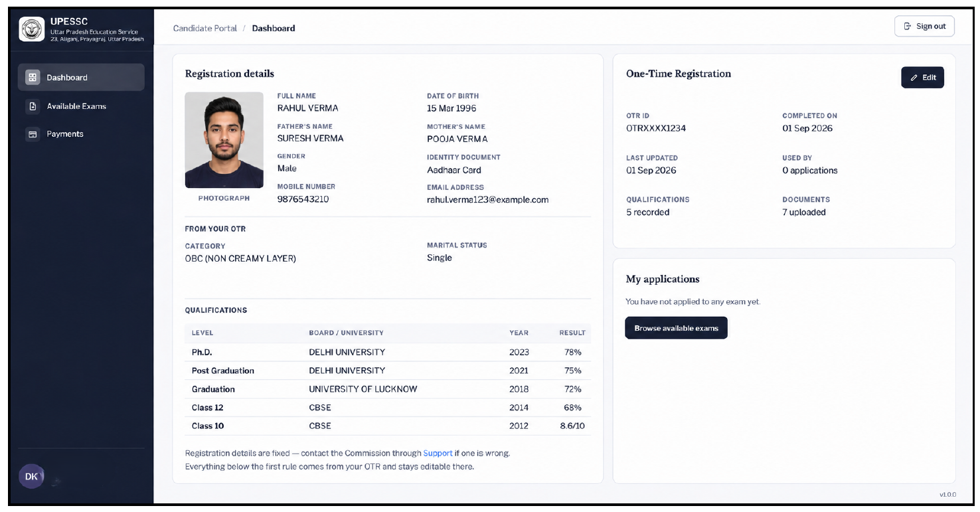Click the Class 10 result 8.6/10

pyautogui.click(x=572, y=426)
